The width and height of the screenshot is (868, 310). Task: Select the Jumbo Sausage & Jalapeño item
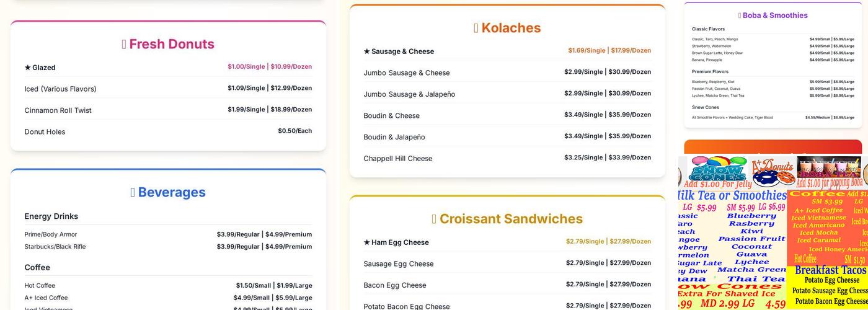click(409, 94)
